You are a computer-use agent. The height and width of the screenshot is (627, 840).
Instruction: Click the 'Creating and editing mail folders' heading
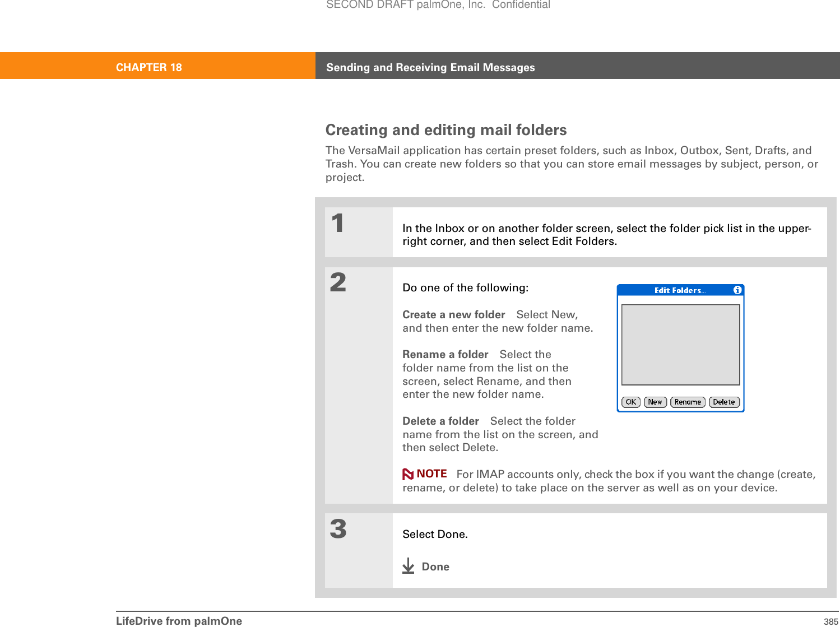[446, 130]
